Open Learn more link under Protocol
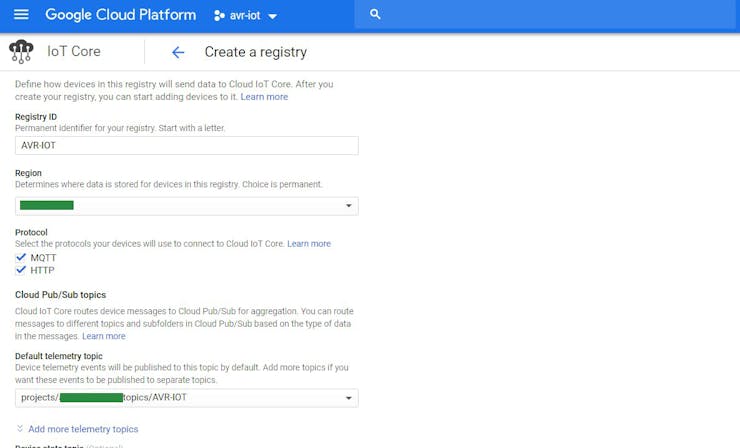 (x=309, y=244)
